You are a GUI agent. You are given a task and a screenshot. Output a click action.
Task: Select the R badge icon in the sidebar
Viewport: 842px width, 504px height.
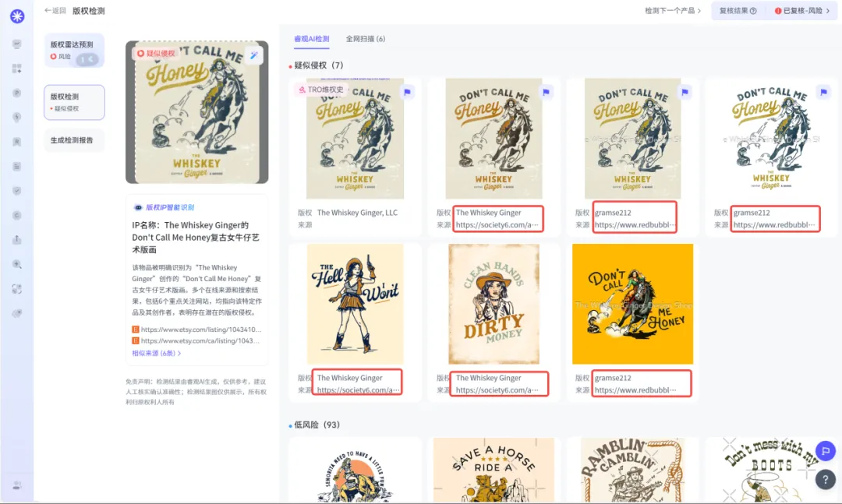[x=17, y=142]
